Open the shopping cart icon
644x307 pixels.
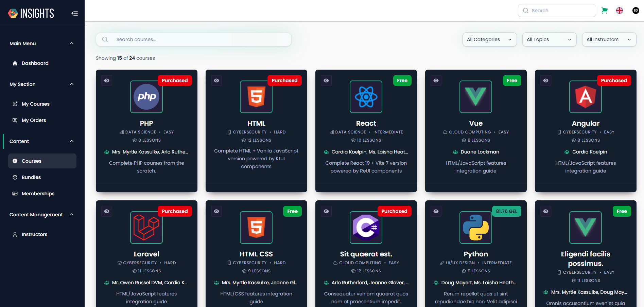pyautogui.click(x=605, y=11)
